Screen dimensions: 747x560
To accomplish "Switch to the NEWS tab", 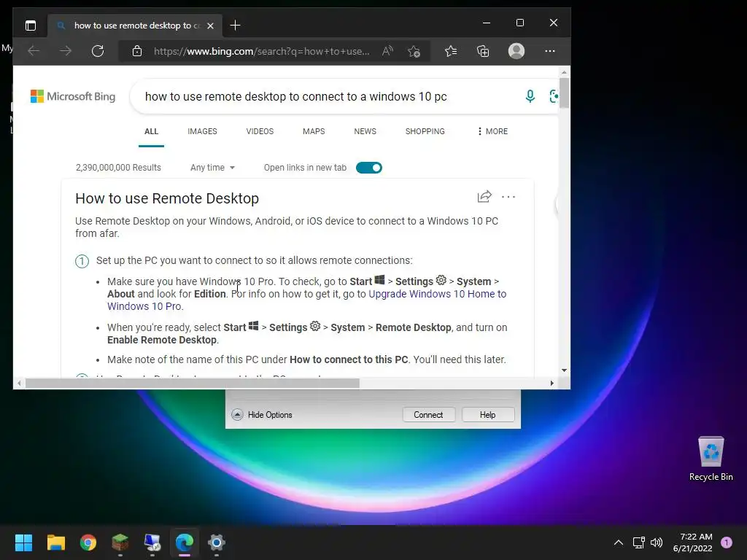I will tap(365, 131).
